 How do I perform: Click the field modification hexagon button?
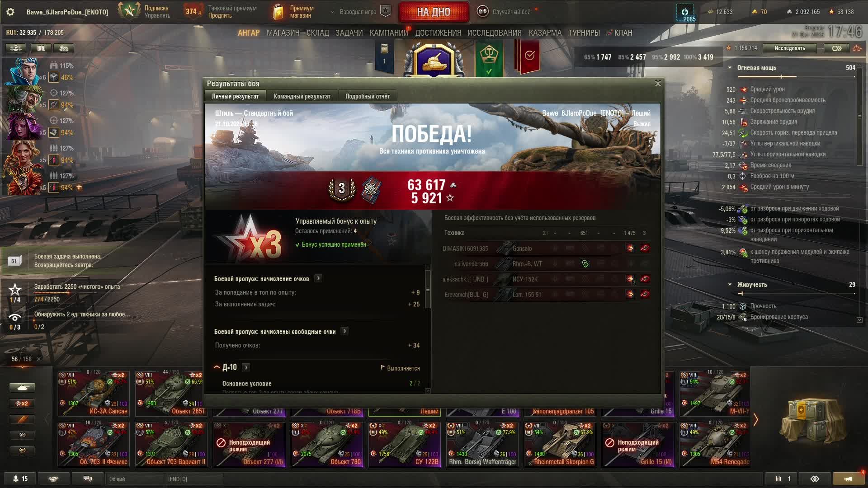pyautogui.click(x=836, y=48)
